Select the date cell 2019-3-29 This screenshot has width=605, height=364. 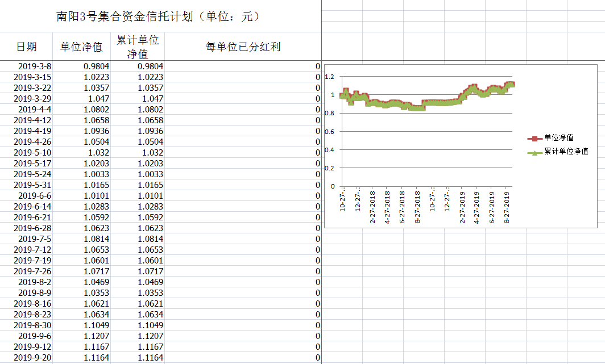pos(26,99)
